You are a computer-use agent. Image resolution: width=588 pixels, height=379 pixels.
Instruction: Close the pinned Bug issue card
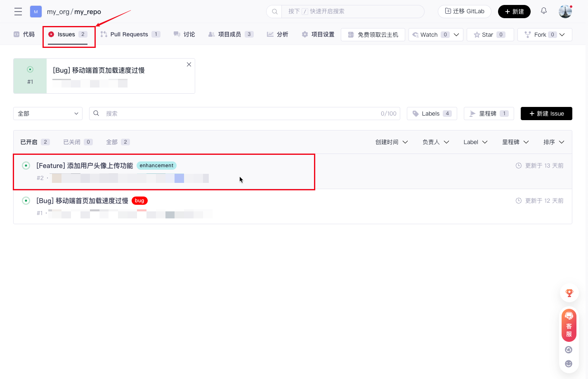pyautogui.click(x=189, y=64)
